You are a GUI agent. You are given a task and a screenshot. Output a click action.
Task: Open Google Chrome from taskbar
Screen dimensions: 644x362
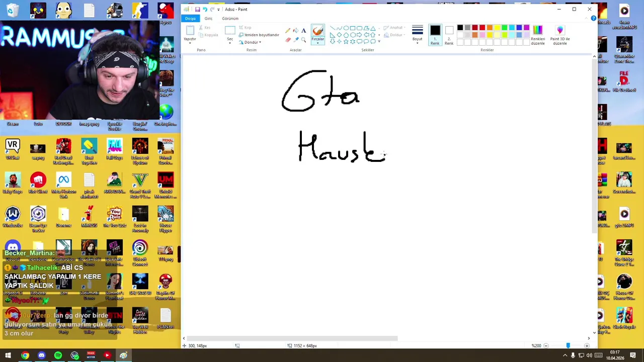(25, 355)
